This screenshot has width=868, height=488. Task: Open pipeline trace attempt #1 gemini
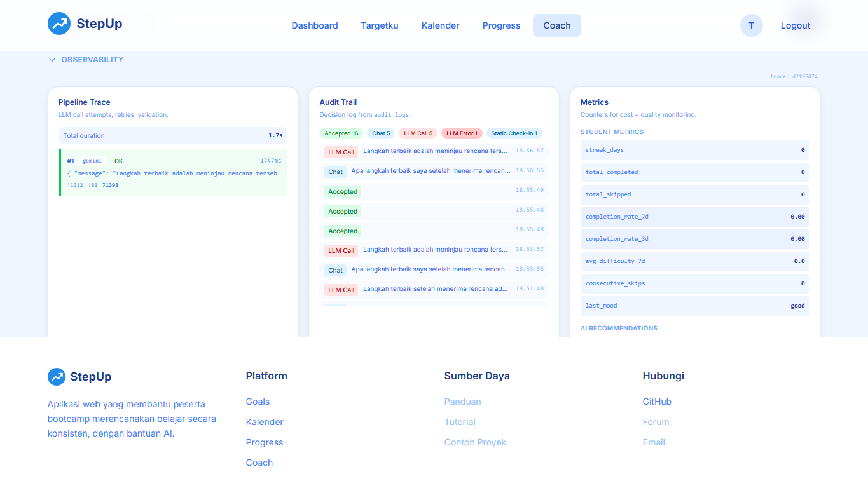point(173,173)
